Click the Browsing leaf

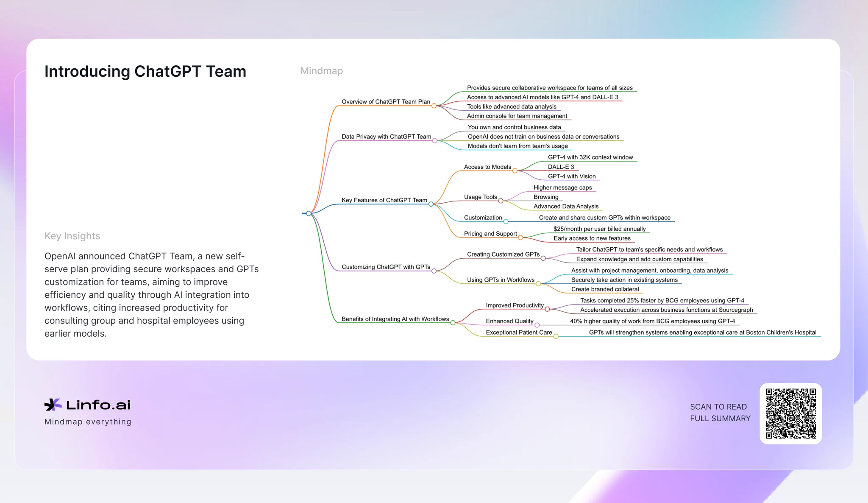[546, 197]
